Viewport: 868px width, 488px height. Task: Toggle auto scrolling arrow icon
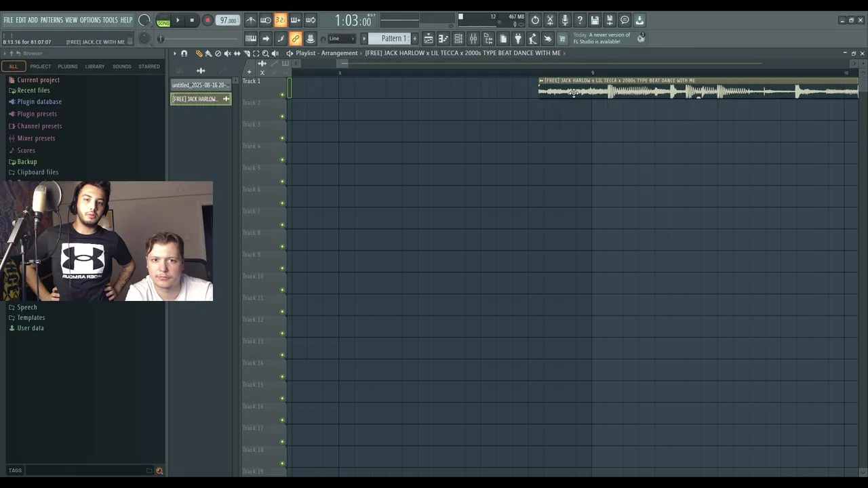tap(266, 39)
